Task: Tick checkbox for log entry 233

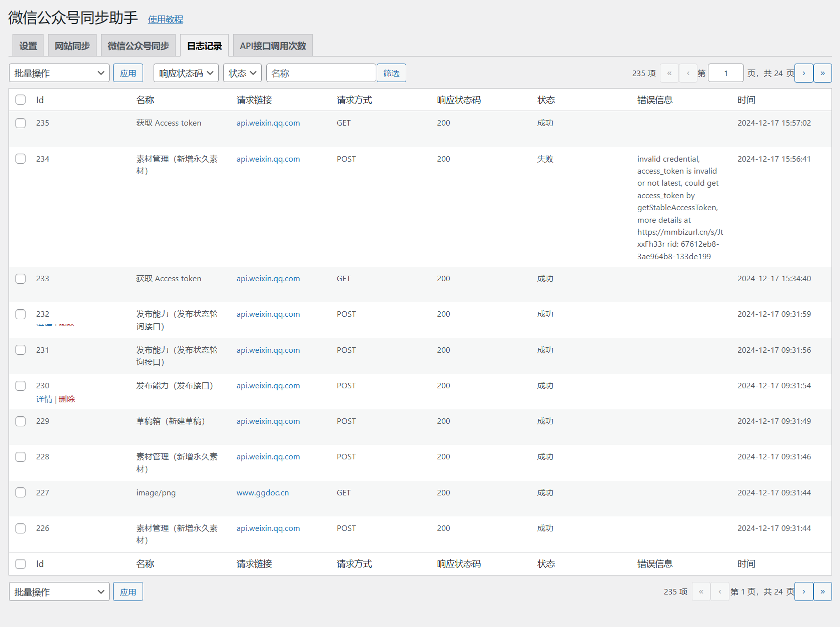Action: pyautogui.click(x=21, y=279)
